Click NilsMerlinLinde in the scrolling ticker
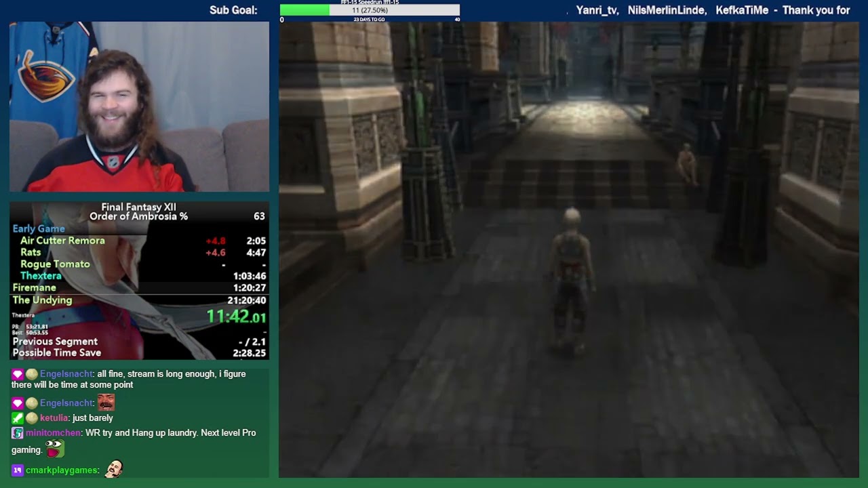This screenshot has width=868, height=488. click(x=667, y=10)
